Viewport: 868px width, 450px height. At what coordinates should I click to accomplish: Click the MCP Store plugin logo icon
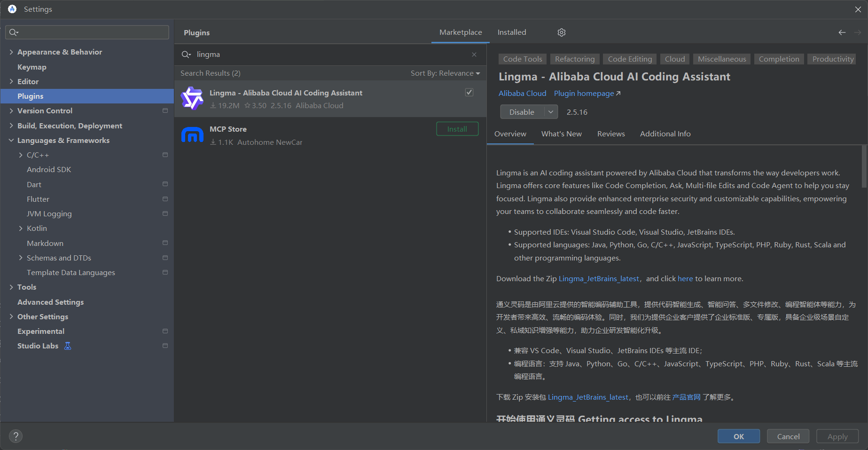[192, 135]
